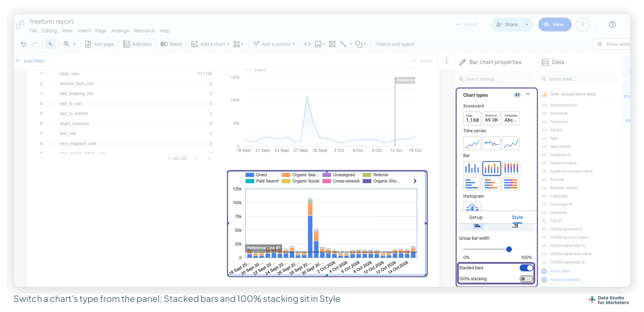Expand the Add a control dropdown

tap(293, 44)
